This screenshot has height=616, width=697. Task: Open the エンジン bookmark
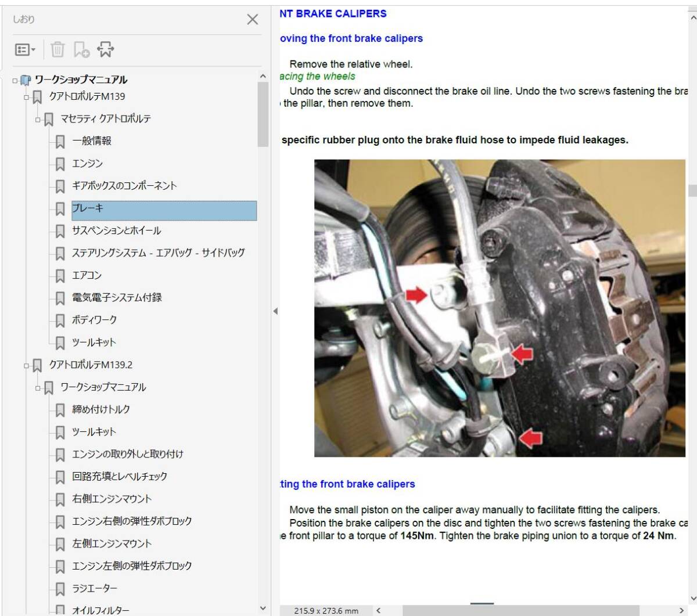[x=87, y=164]
